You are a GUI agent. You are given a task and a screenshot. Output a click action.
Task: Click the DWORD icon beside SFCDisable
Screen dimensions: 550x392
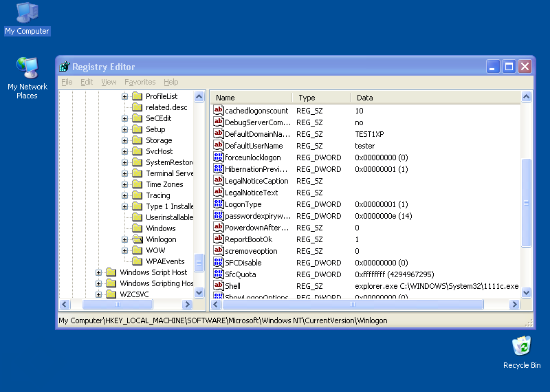218,263
